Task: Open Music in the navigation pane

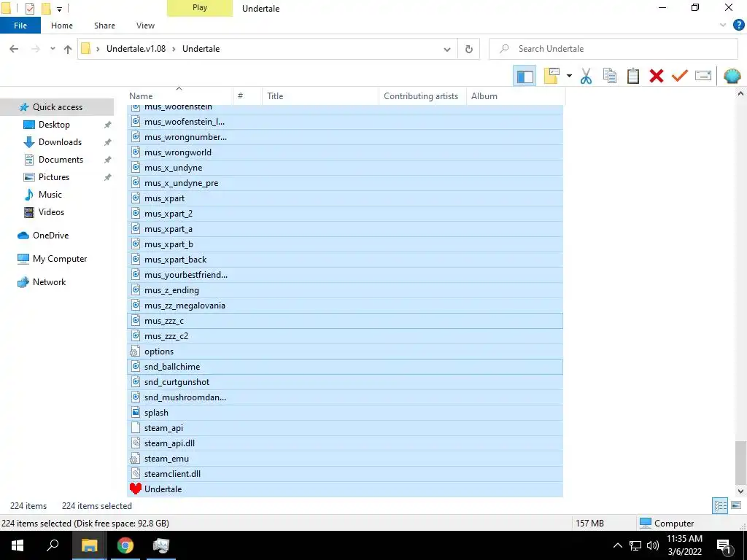Action: [x=50, y=195]
